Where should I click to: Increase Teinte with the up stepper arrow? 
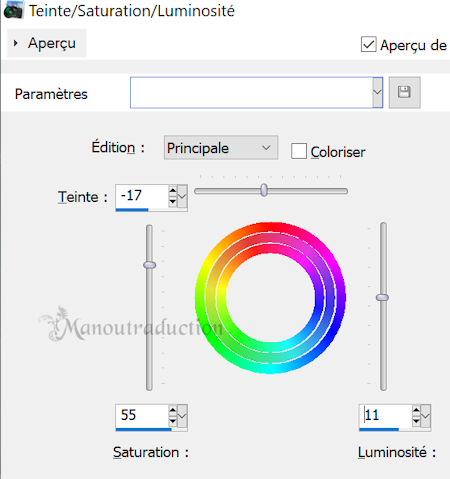pos(173,191)
